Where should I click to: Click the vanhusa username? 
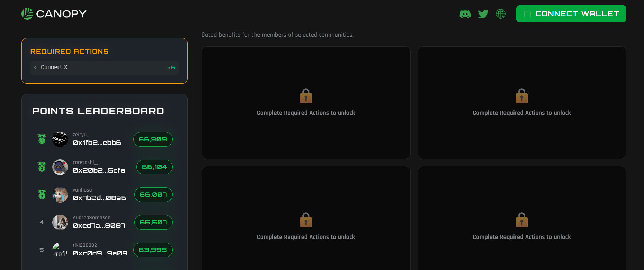[x=82, y=190]
